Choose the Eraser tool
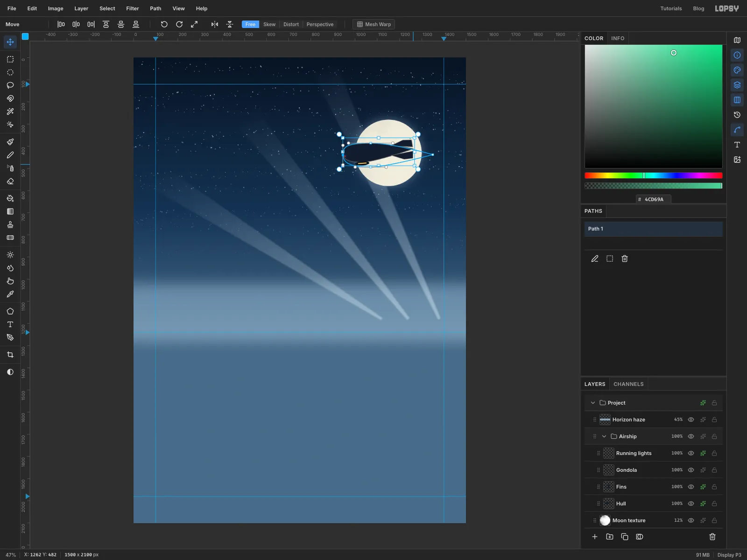This screenshot has height=560, width=747. coord(10,182)
